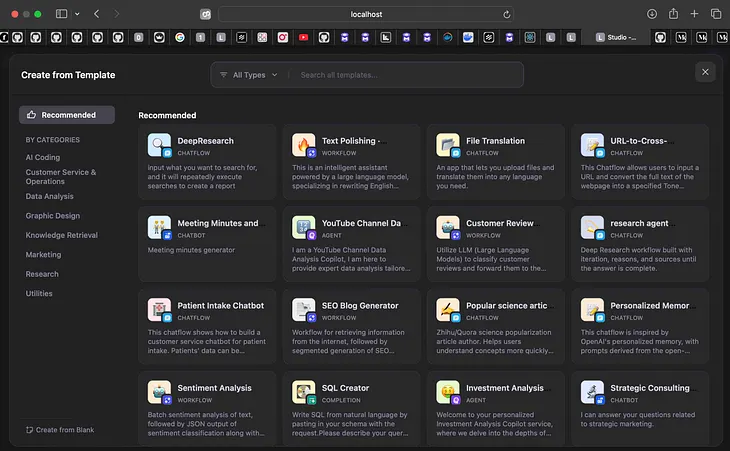Reload the localhost page
Viewport: 730px width, 451px height.
tap(507, 14)
